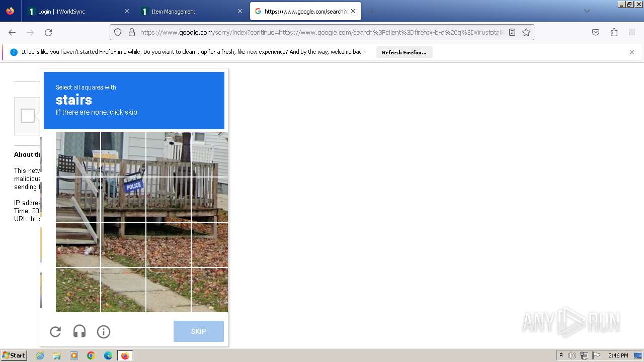644x362 pixels.
Task: Select captcha tile showing the POLICE sign
Action: [123, 200]
